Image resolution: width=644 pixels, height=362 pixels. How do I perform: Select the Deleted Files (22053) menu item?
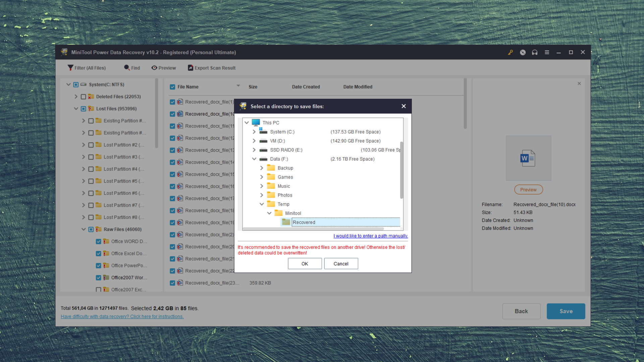click(119, 96)
